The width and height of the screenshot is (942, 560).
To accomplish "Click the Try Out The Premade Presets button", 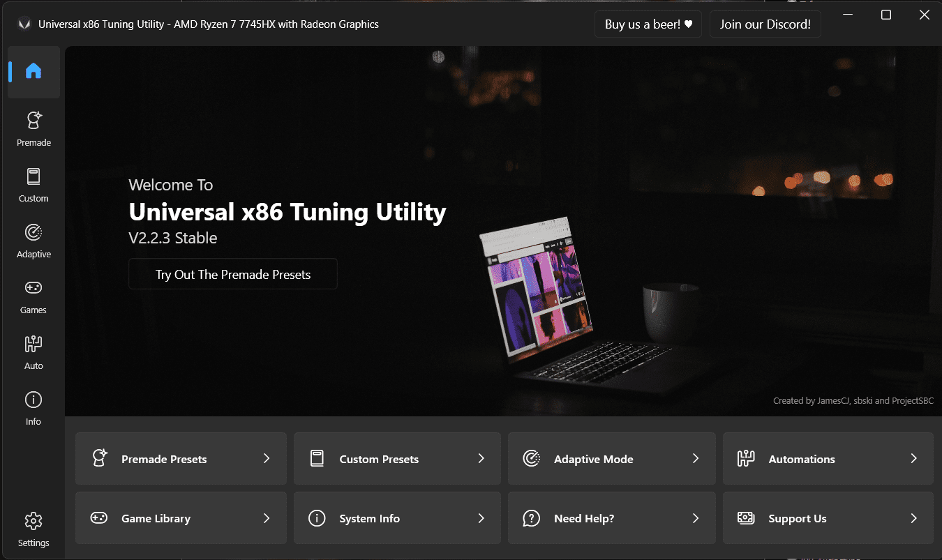I will 233,274.
